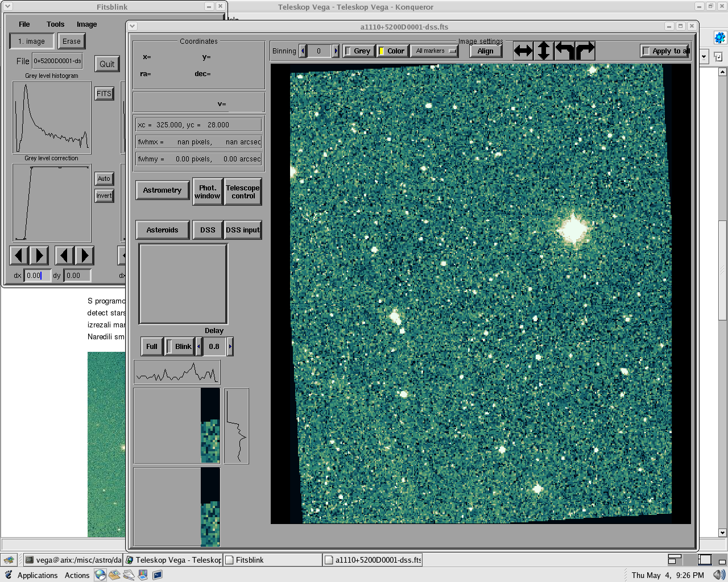
Task: Switch to Teleskop Vega Konqueror taskbar entry
Action: tap(173, 560)
